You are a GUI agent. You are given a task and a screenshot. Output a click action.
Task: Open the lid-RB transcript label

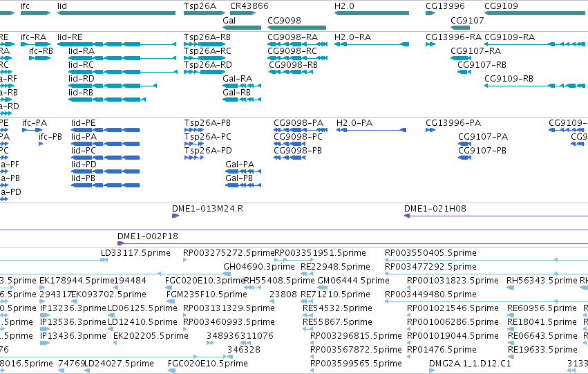click(81, 93)
